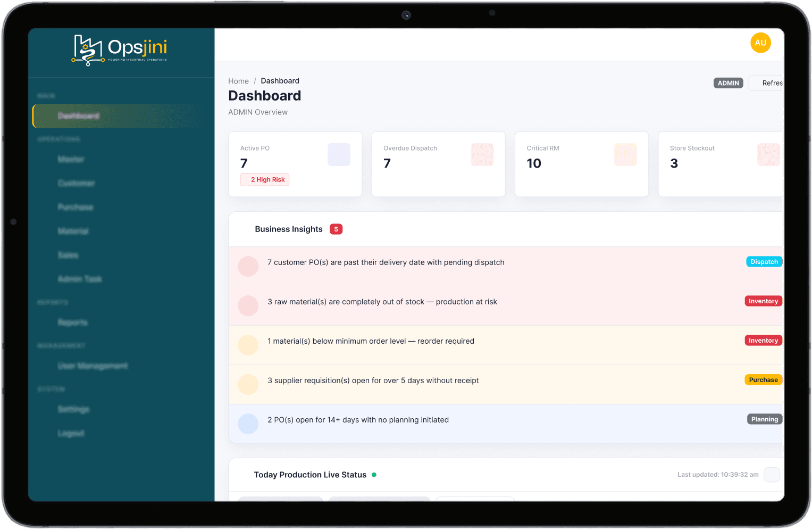Click the icon beside the supplier requisition(s) insight
Screen dimensions: 812x530
pos(248,384)
